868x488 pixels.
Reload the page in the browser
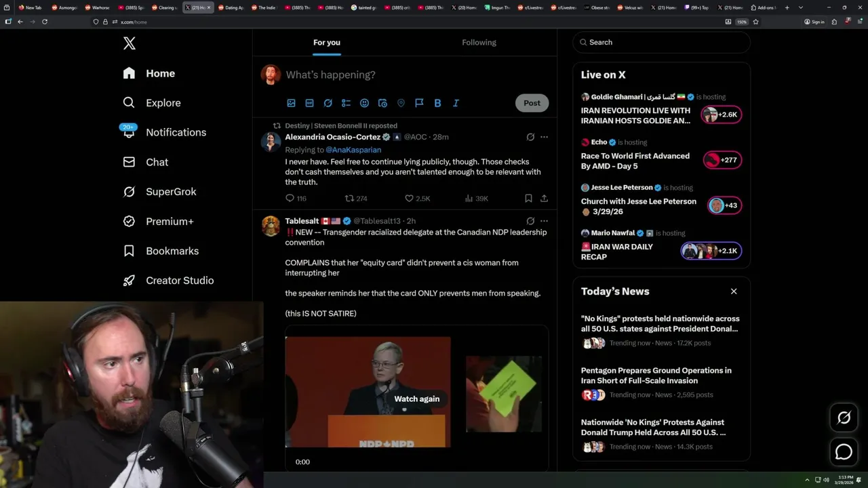45,22
